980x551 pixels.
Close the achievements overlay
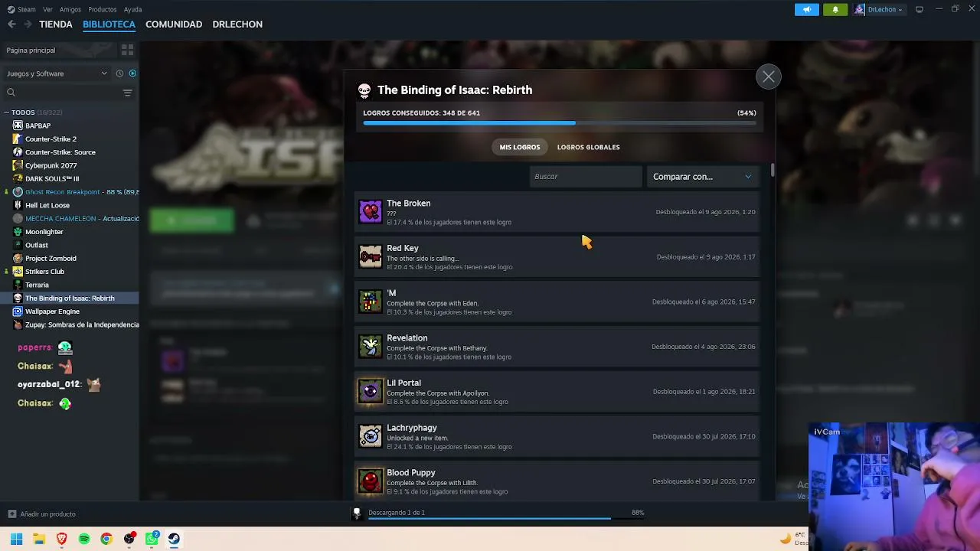pos(768,77)
